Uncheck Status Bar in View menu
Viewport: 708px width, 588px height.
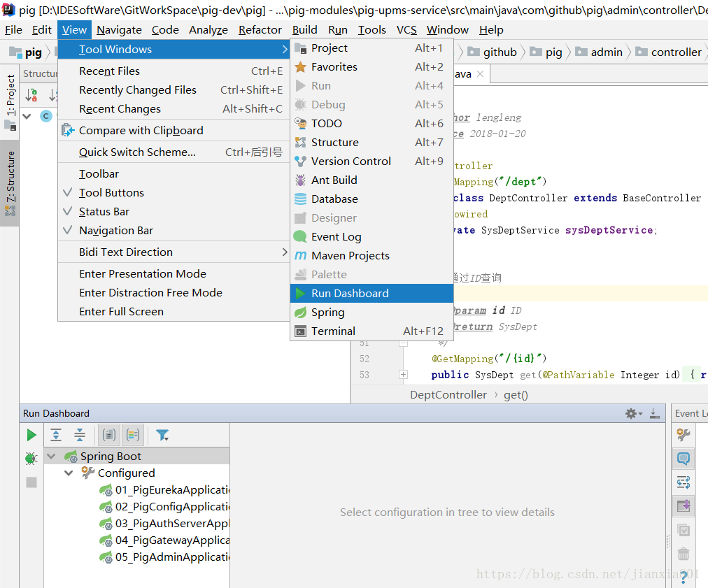[174, 212]
